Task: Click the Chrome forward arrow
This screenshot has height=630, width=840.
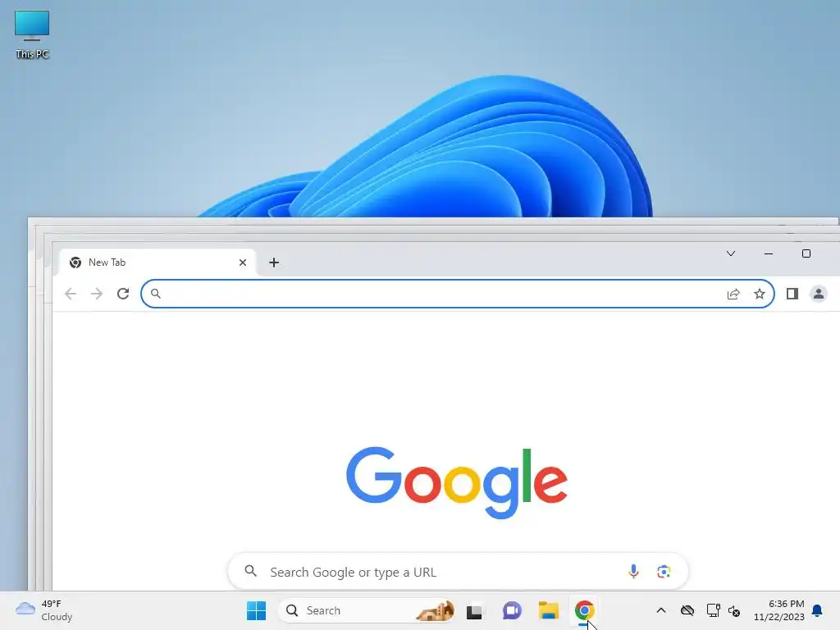Action: tap(97, 294)
